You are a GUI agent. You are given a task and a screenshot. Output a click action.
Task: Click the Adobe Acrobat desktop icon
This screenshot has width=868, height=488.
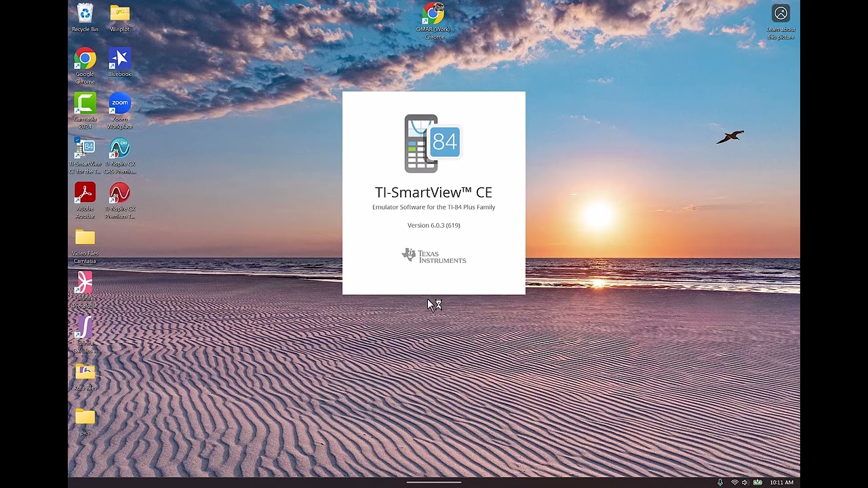tap(85, 201)
